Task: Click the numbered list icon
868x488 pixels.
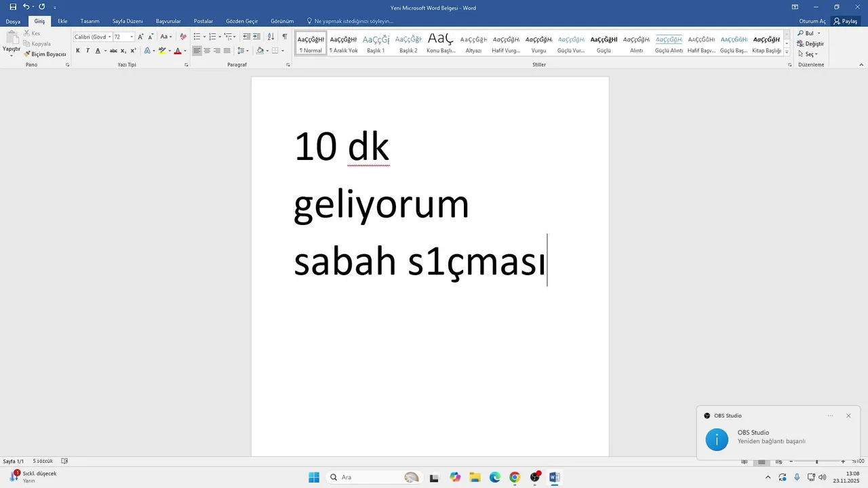Action: point(212,37)
